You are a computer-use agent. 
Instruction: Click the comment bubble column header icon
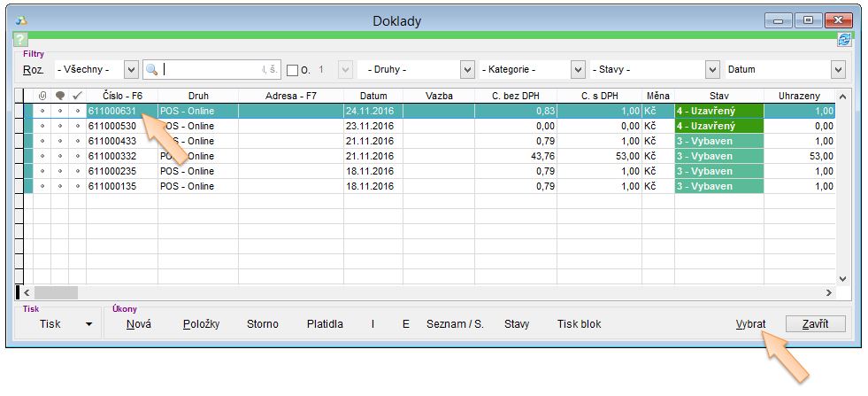point(59,96)
